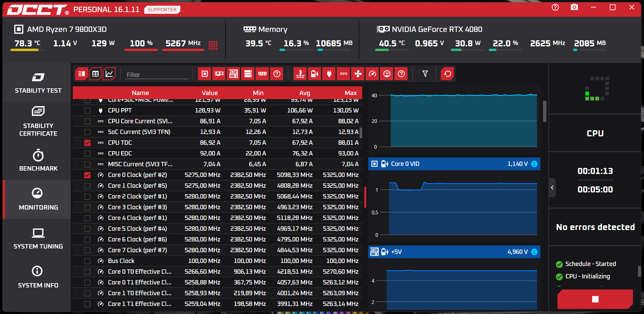Collapse the right-side test panel with the arrow
Screen dimensions: 644x314
552,188
